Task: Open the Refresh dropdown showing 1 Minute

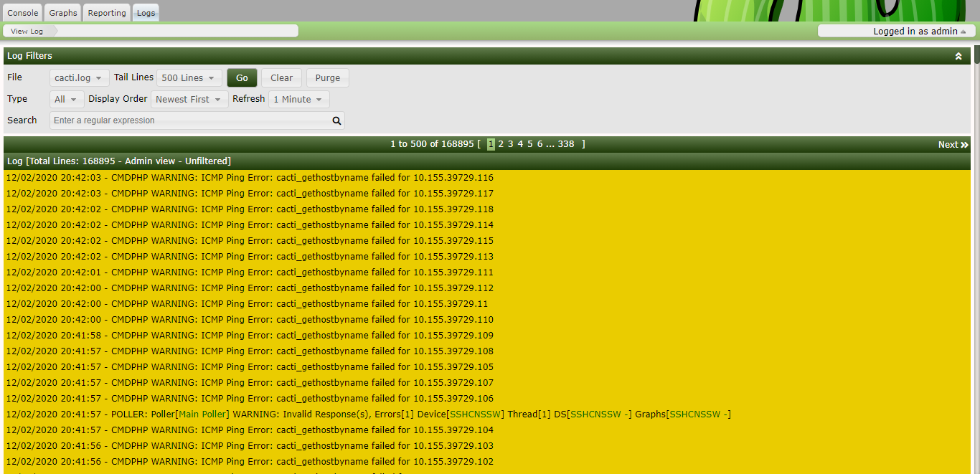Action: [299, 99]
